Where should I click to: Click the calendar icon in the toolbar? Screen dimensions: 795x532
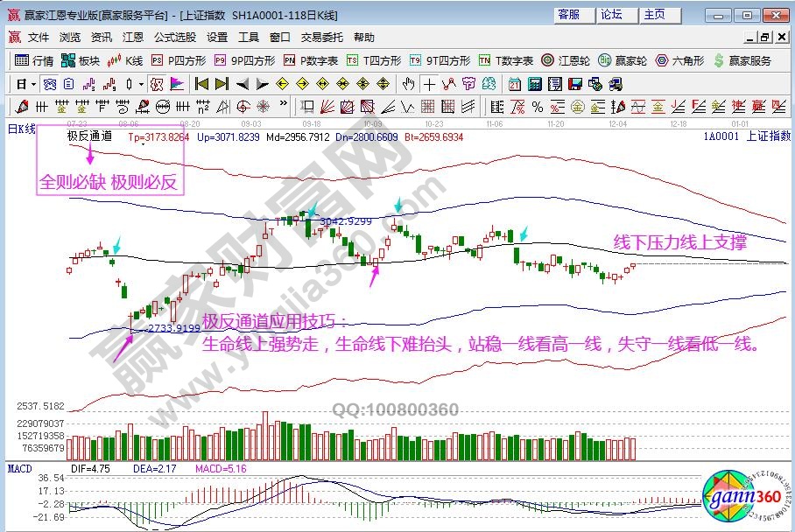click(514, 84)
